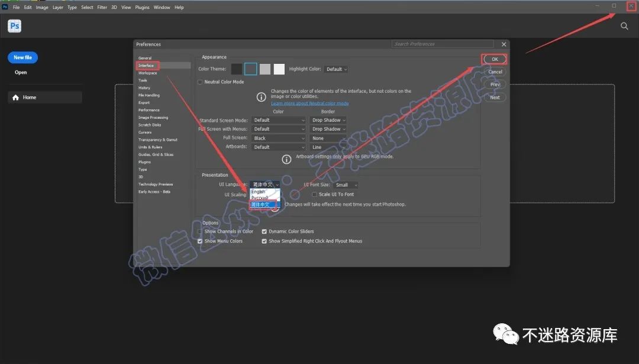
Task: Select Image Processing preferences category
Action: point(153,117)
